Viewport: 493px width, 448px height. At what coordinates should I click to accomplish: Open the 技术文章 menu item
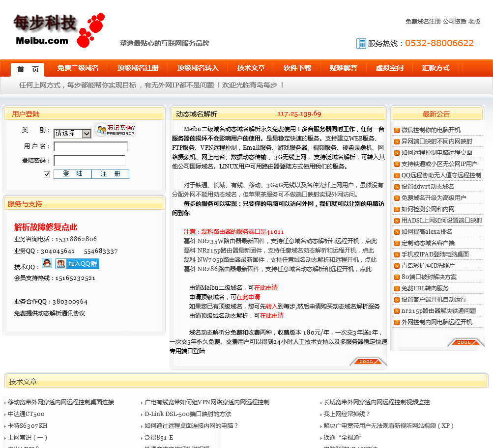coord(251,68)
